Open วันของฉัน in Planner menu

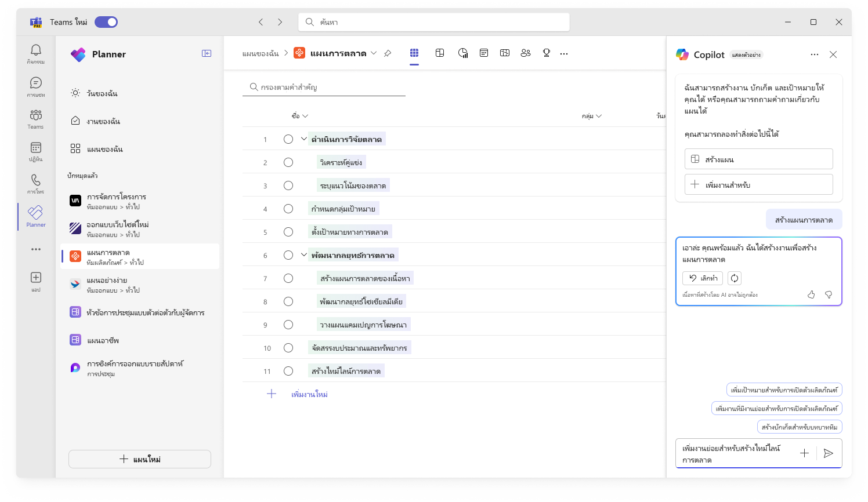pos(140,93)
